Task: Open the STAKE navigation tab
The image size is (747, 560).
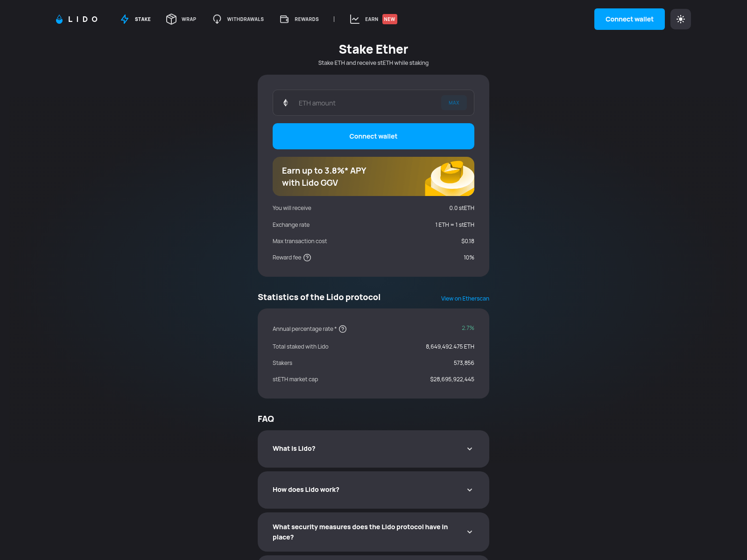Action: 136,19
